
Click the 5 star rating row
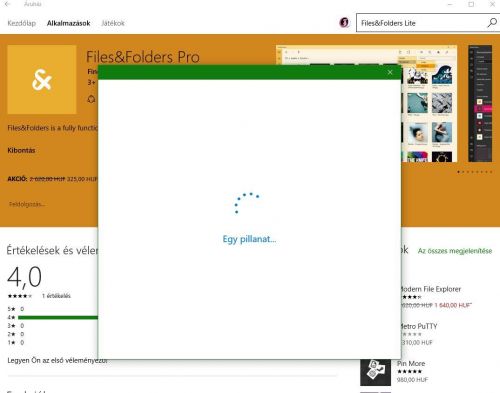point(16,309)
